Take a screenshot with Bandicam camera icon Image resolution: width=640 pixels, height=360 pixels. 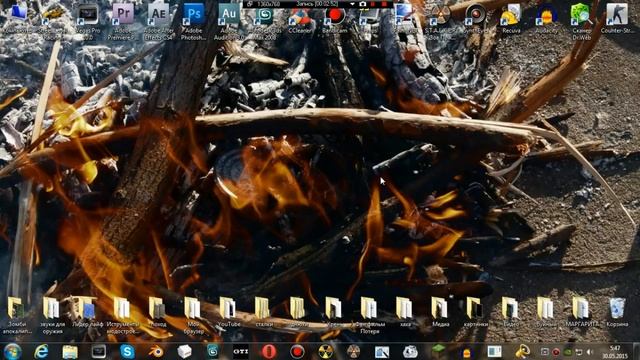(x=362, y=4)
